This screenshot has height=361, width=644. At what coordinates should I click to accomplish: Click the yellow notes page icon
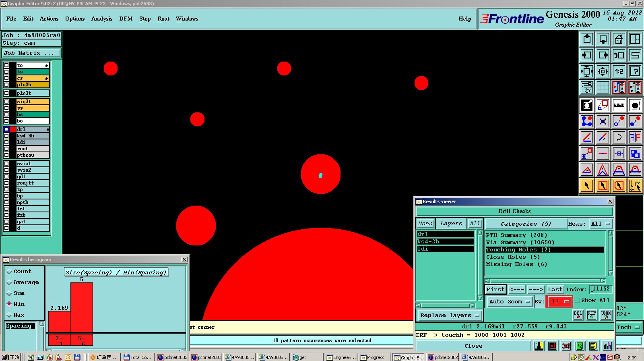(593, 346)
